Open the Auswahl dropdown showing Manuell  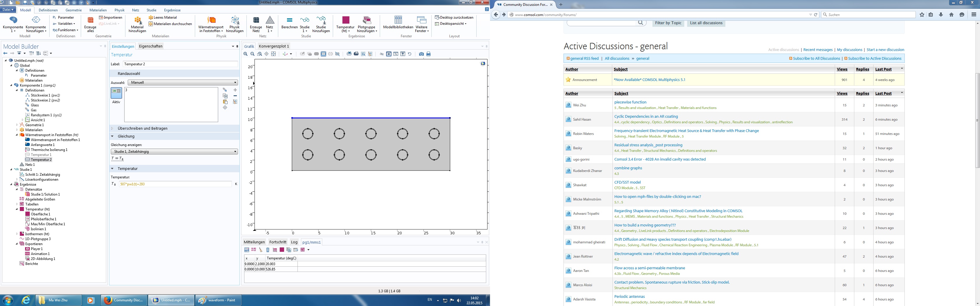click(x=183, y=82)
